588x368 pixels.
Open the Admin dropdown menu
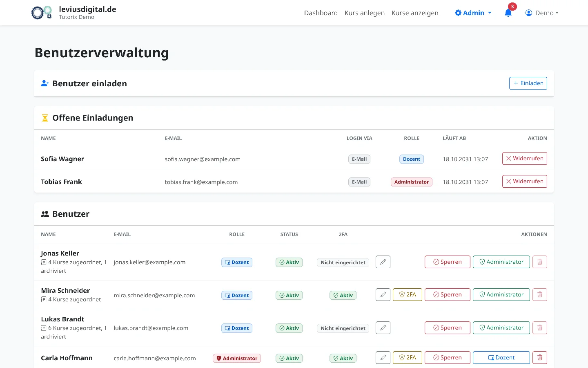473,13
